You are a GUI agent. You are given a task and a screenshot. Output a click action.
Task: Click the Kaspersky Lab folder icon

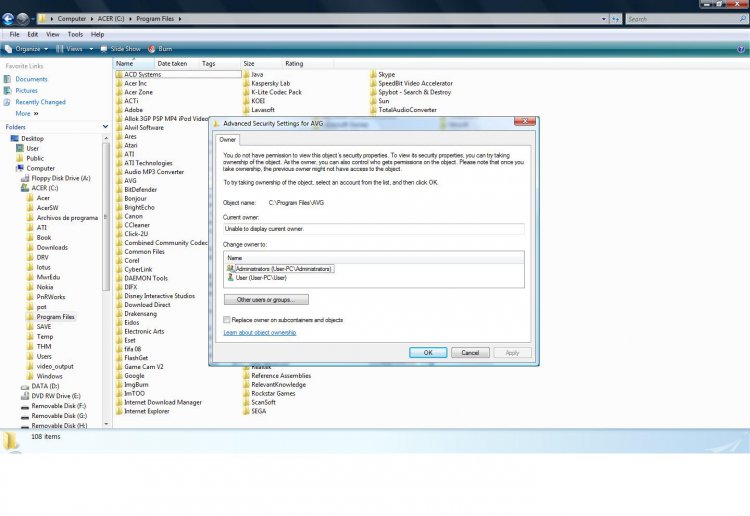[246, 83]
